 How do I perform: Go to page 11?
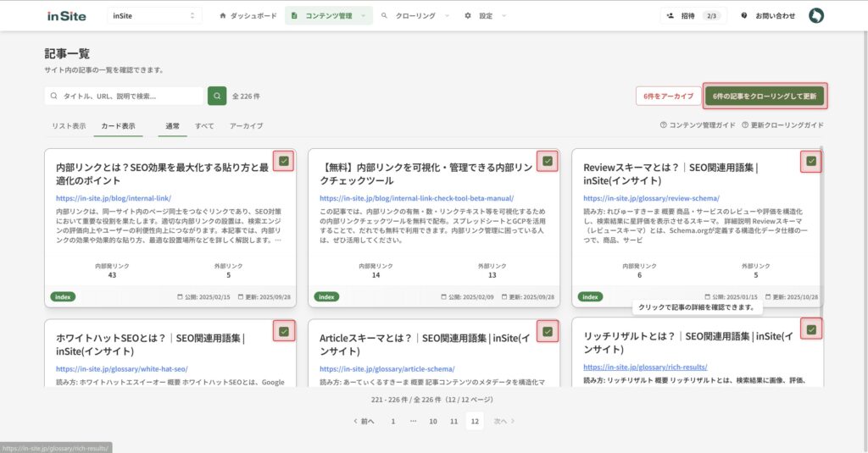(x=454, y=422)
